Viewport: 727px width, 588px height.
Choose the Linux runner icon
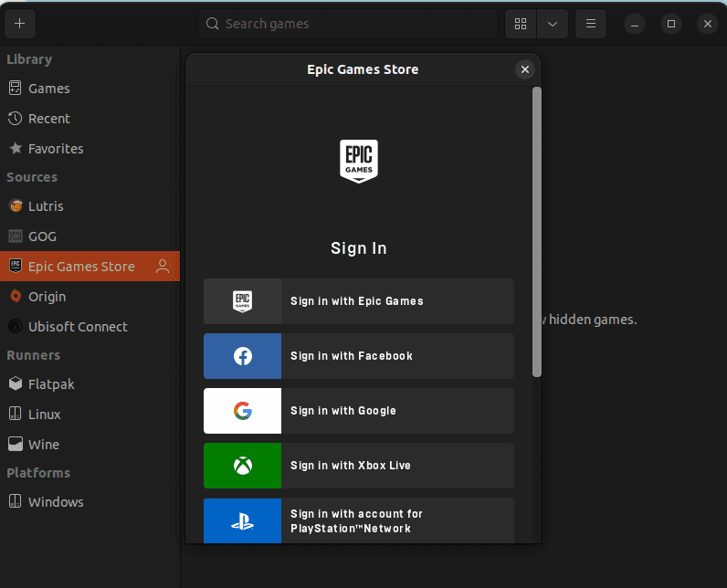tap(16, 414)
